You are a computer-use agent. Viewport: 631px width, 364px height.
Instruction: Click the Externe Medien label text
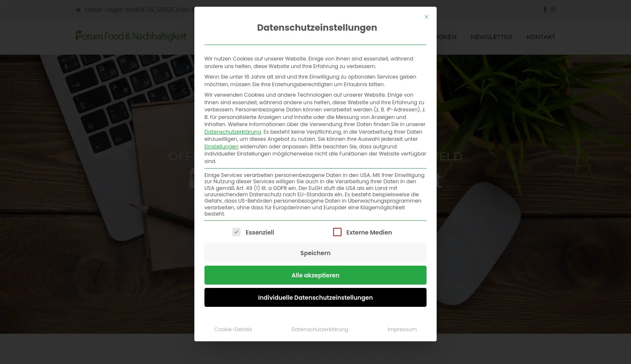click(x=369, y=232)
